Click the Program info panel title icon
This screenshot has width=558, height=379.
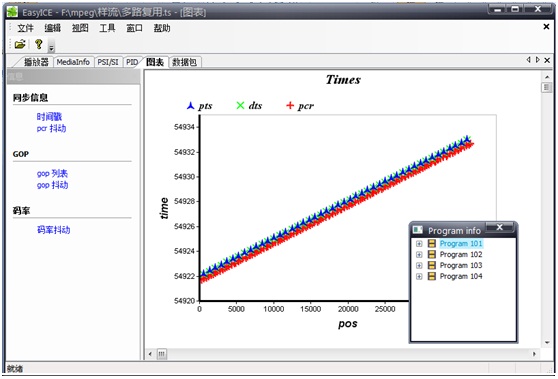417,230
